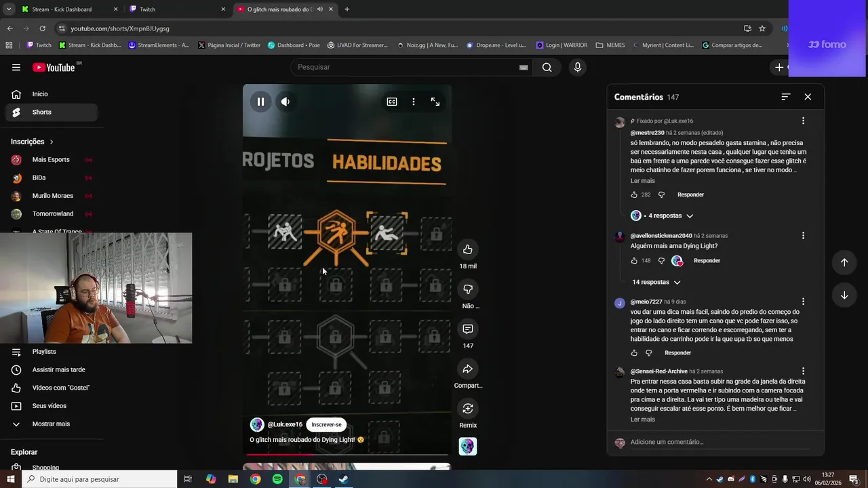Image resolution: width=868 pixels, height=488 pixels.
Task: Open Assistir mais tarde
Action: tap(52, 370)
